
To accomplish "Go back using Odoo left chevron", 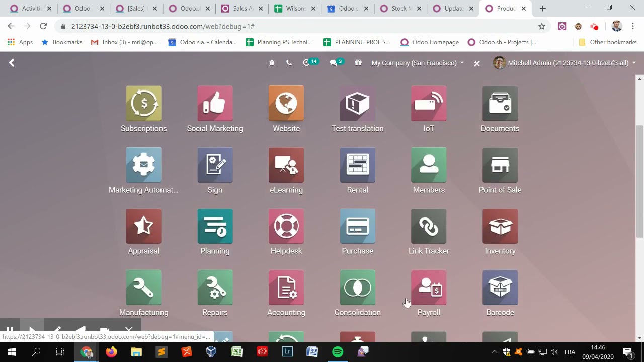I will tap(12, 63).
